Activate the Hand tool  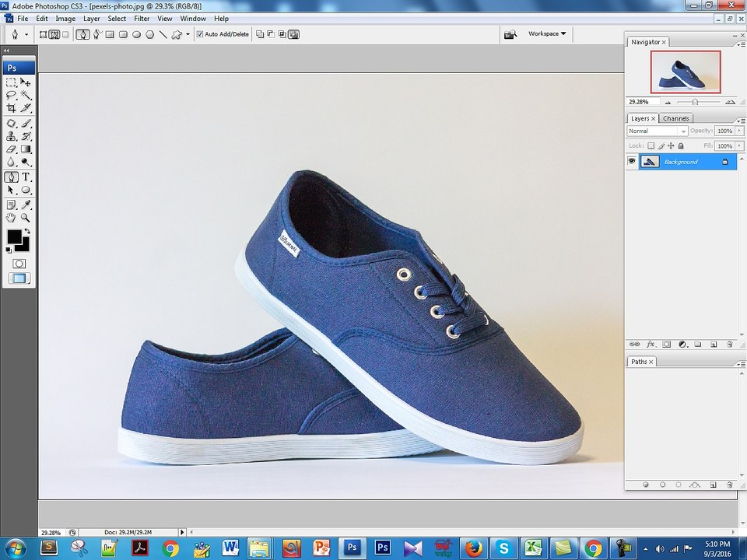tap(11, 219)
